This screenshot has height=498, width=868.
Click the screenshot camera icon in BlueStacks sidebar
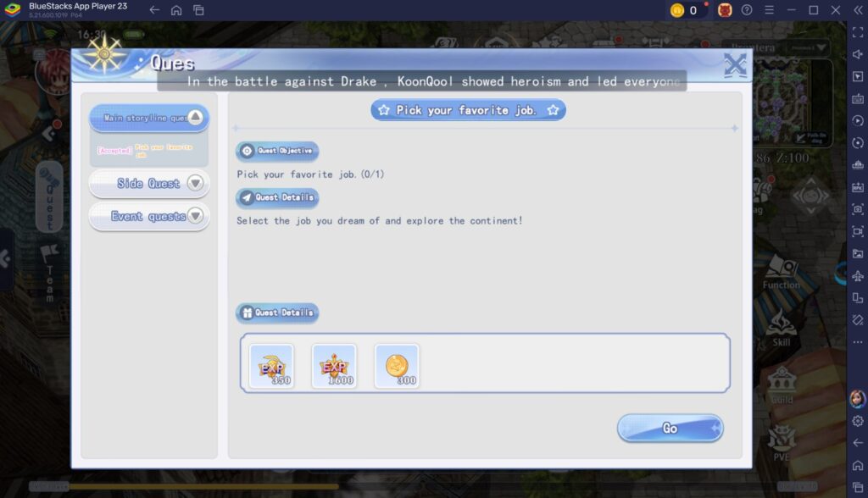(856, 209)
